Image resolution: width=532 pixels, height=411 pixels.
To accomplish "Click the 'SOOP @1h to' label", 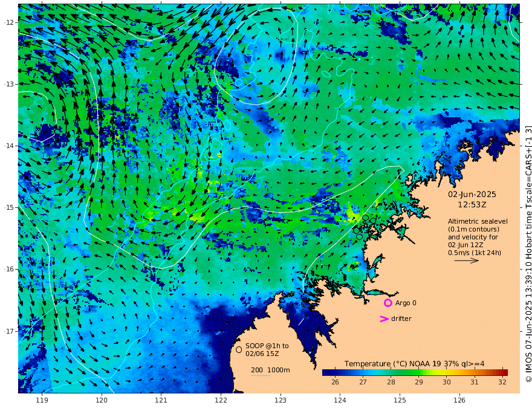I will coord(267,346).
